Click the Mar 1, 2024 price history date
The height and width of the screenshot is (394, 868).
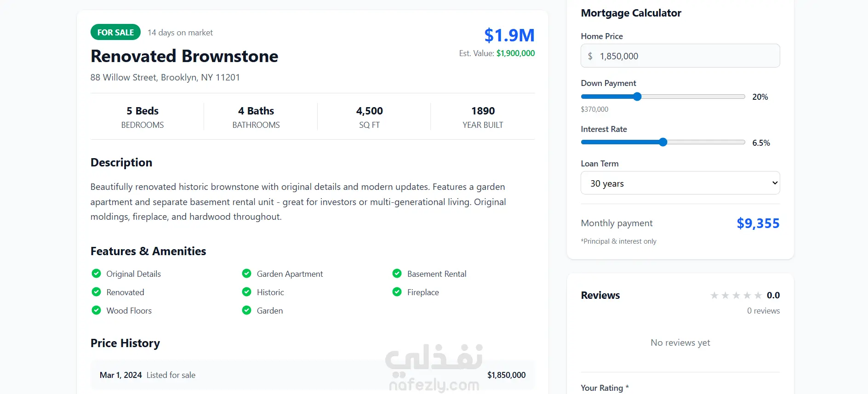click(x=121, y=375)
